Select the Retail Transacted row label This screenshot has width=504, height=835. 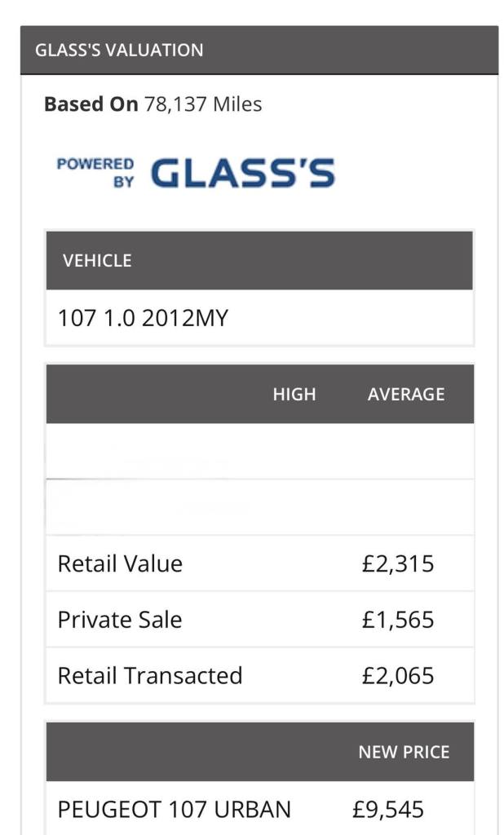[x=150, y=675]
